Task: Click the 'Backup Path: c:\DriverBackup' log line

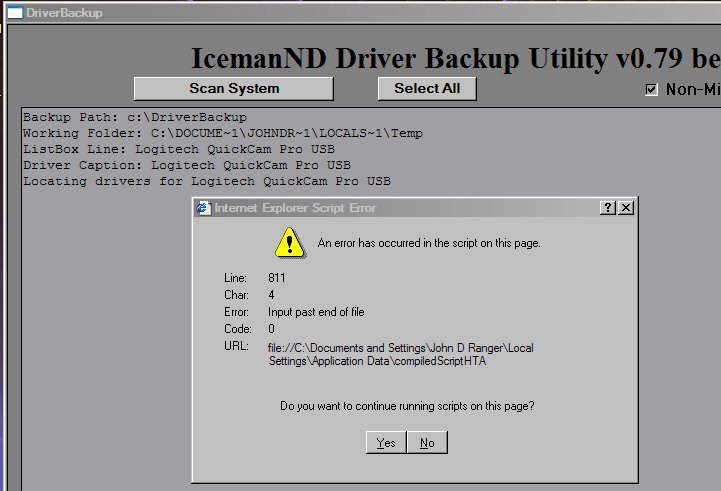Action: pyautogui.click(x=135, y=117)
